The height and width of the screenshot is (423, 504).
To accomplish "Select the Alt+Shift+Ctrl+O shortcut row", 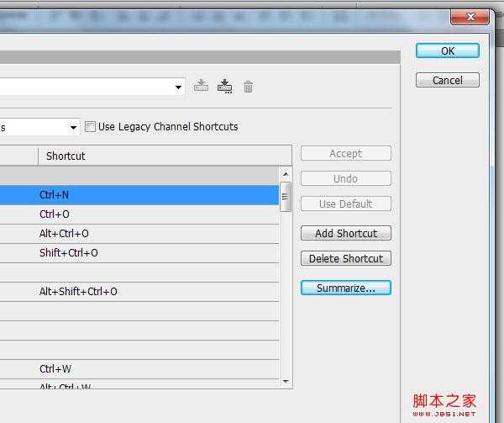I will coord(139,292).
